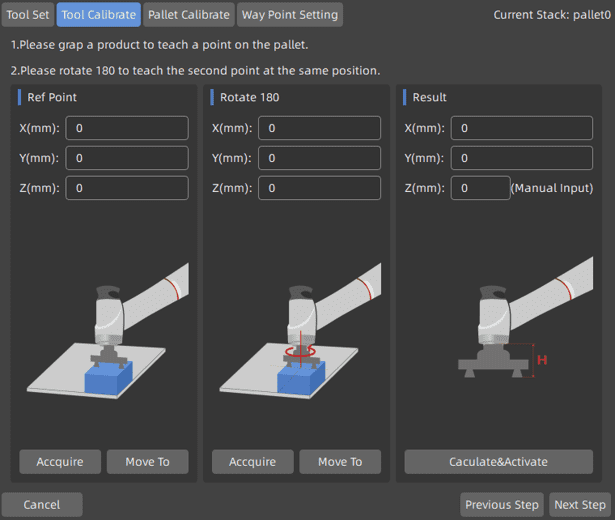Go to Way Point Setting tab
Viewport: 615px width, 520px height.
pos(290,15)
